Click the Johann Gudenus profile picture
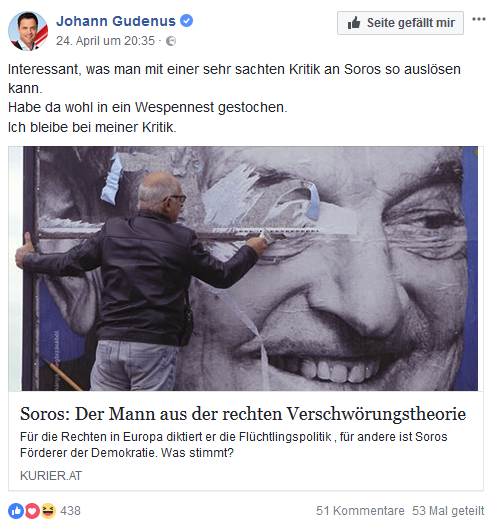This screenshot has height=526, width=490. click(28, 31)
